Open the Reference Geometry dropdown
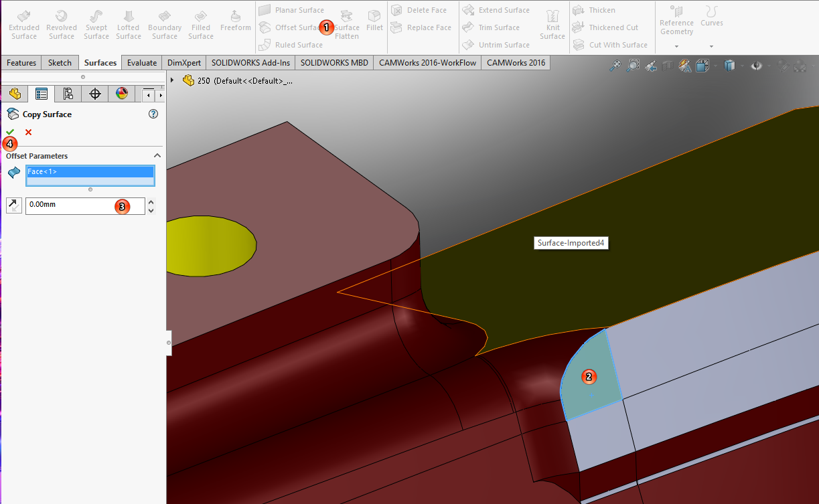This screenshot has width=819, height=504. coord(676,46)
